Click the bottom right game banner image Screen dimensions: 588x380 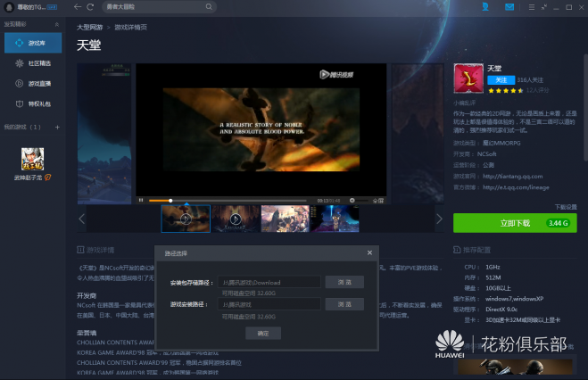515,367
